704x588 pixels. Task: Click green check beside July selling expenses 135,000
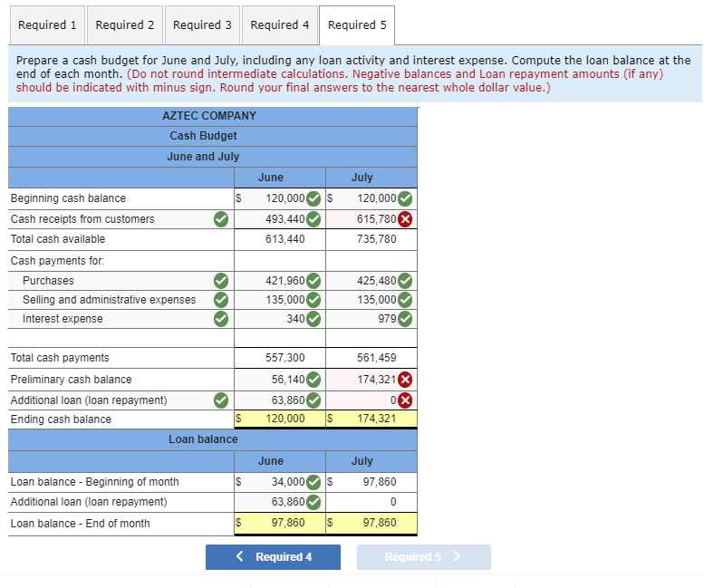pos(405,300)
